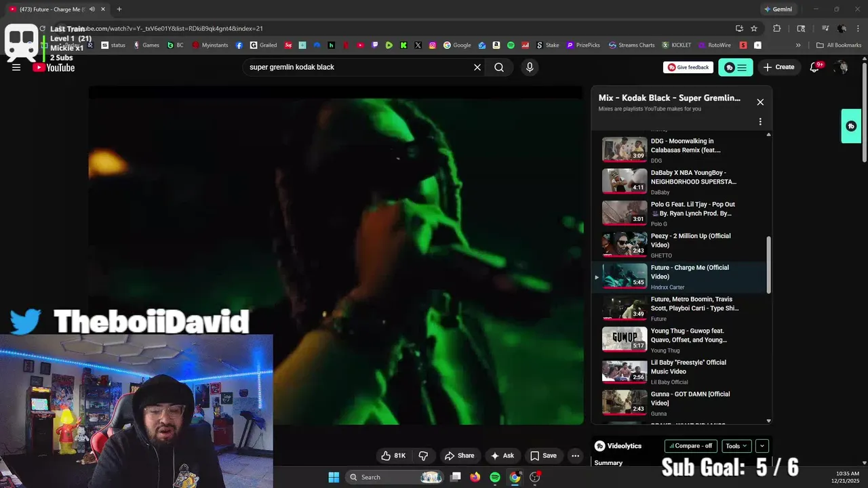Viewport: 868px width, 488px height.
Task: Like the video with 81K likes
Action: point(393,455)
